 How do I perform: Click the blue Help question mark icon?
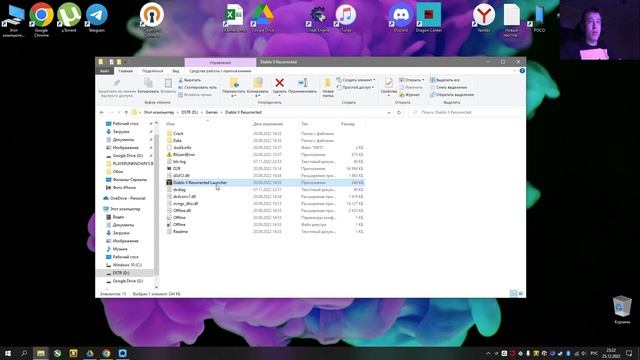click(522, 71)
